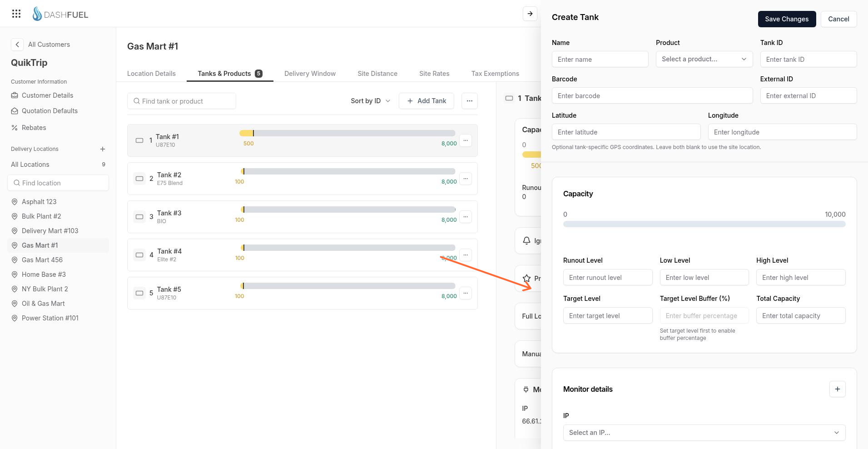
Task: Click the tank icon beside 1 Tank heading
Action: coord(509,98)
